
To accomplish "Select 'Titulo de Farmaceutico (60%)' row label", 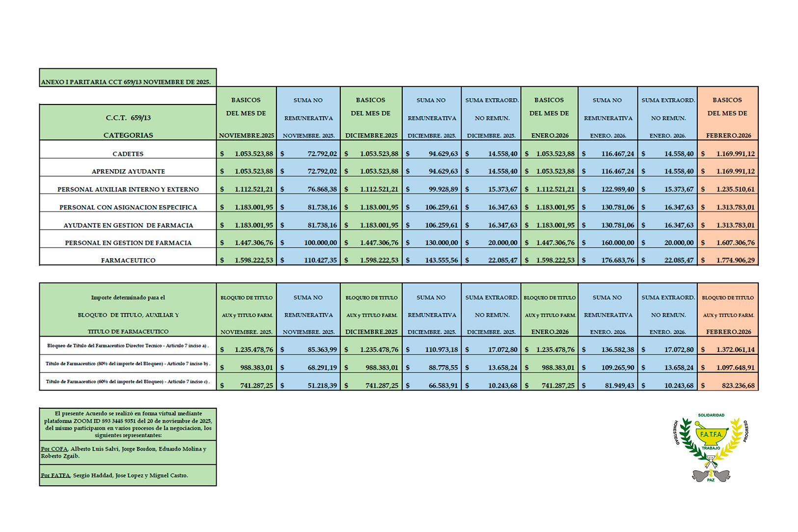I will (128, 381).
